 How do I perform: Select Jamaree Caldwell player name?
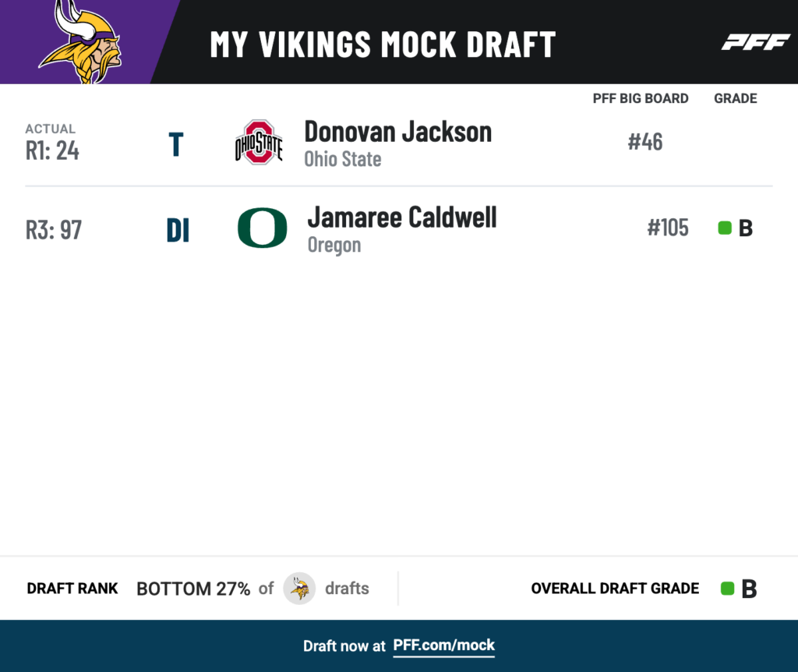[402, 218]
